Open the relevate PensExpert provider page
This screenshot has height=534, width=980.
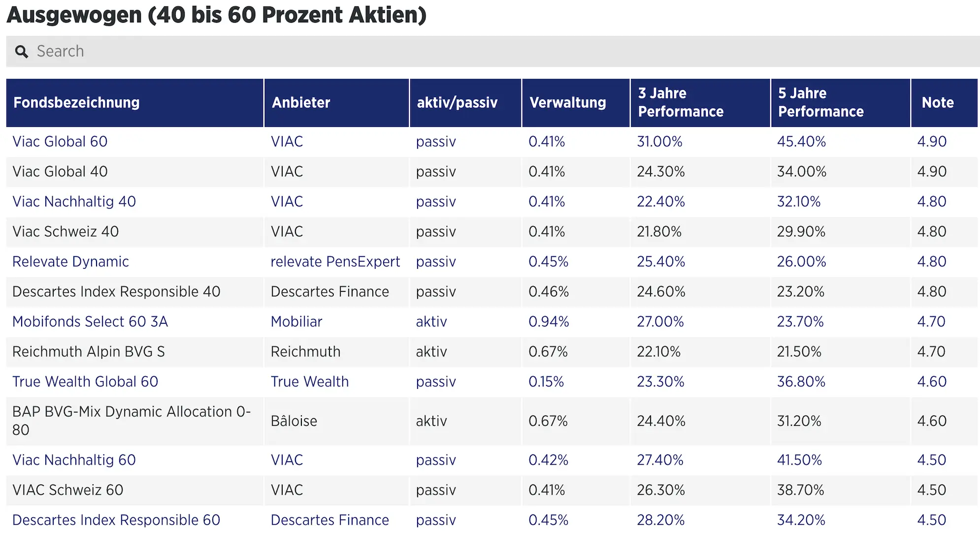point(335,261)
